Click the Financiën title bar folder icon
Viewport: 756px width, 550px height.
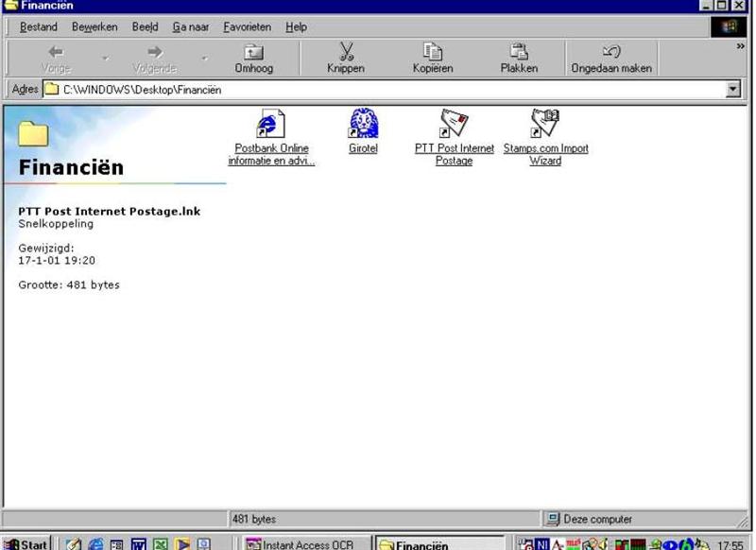[x=10, y=6]
